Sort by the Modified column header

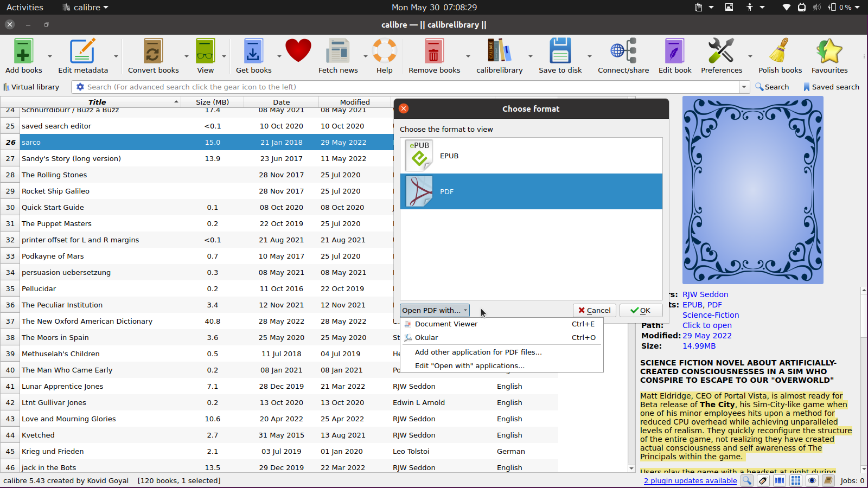355,102
